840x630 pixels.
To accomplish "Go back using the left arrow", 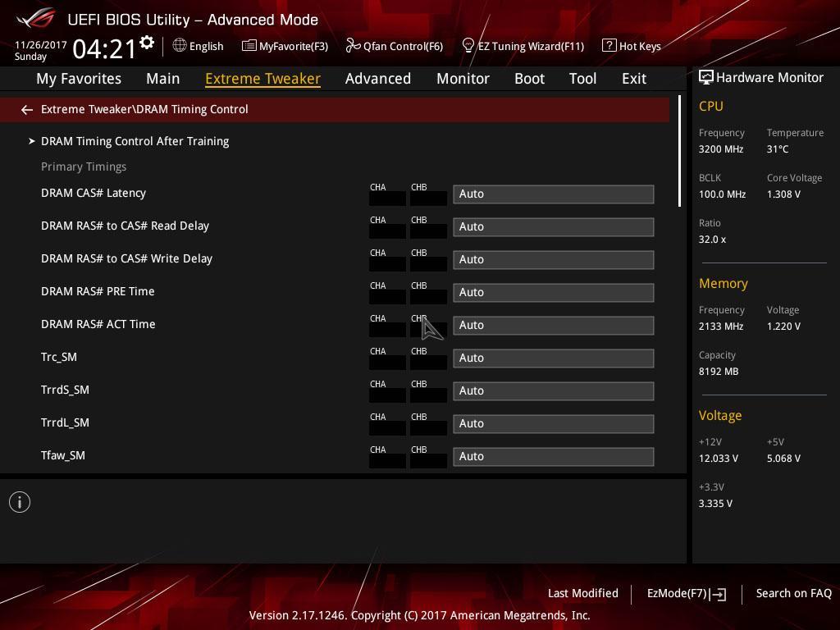I will pyautogui.click(x=27, y=110).
